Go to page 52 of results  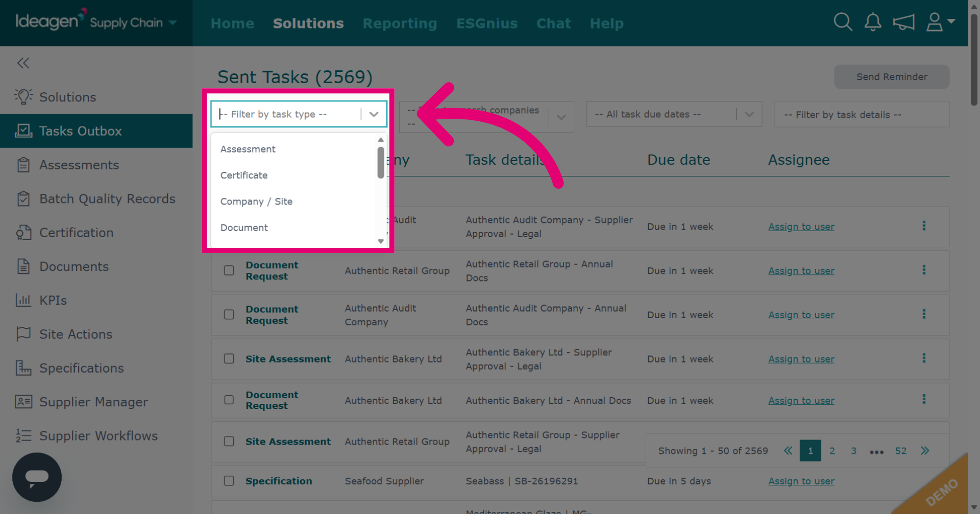pyautogui.click(x=901, y=451)
